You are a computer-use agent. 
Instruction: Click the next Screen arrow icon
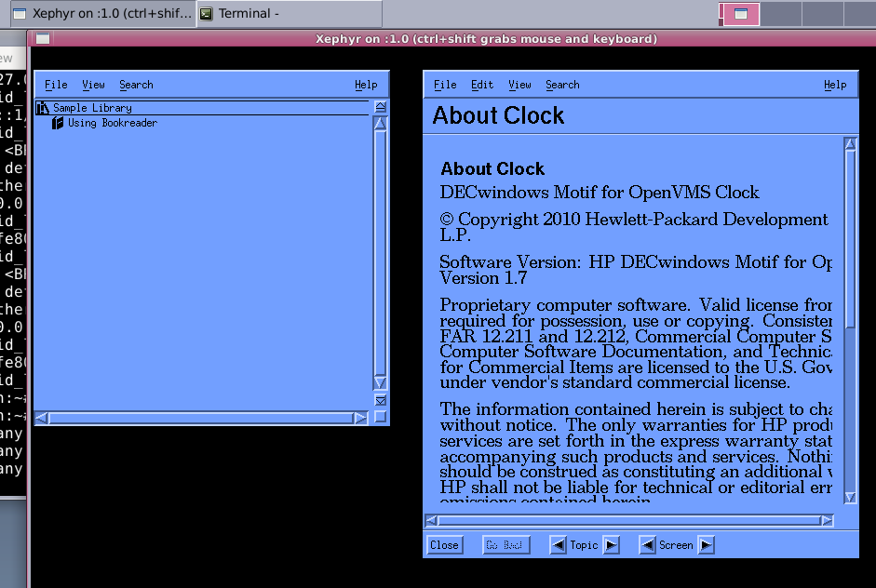point(706,544)
